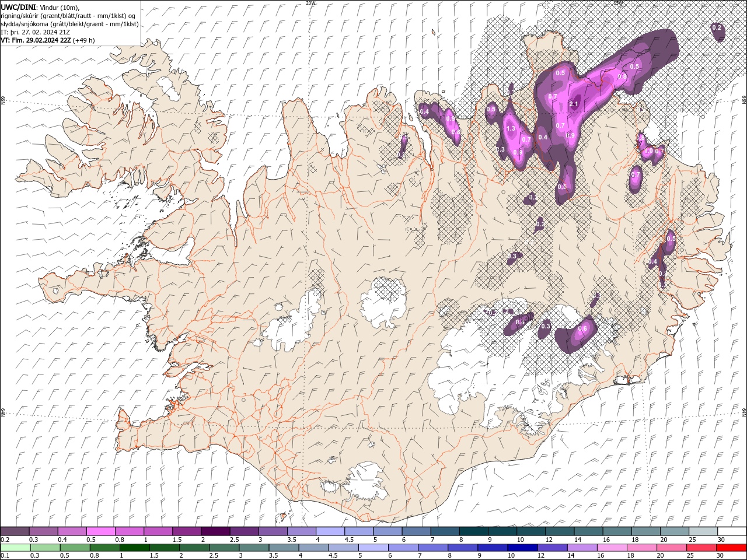Image resolution: width=747 pixels, height=560 pixels.
Task: Select the 0.8 value in the northeast band
Action: pyautogui.click(x=622, y=77)
